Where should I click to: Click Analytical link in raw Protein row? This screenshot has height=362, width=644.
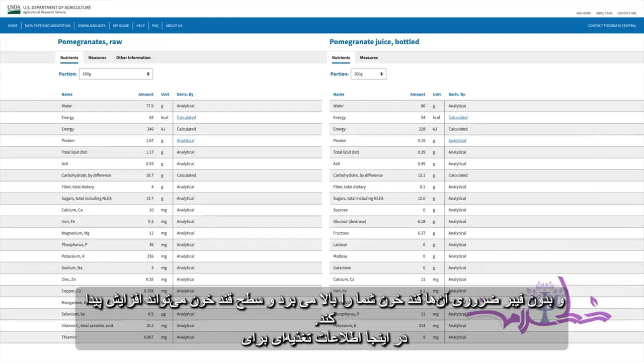pyautogui.click(x=186, y=141)
